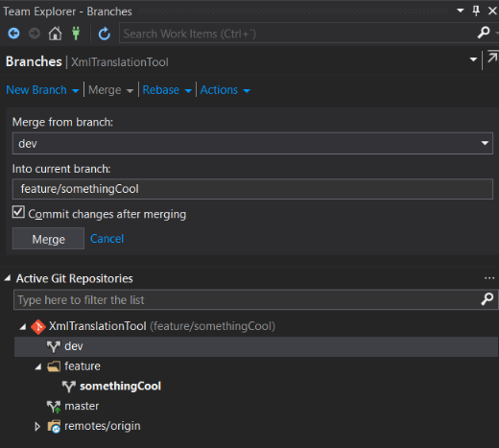
Task: Close the Team Explorer window
Action: [492, 12]
